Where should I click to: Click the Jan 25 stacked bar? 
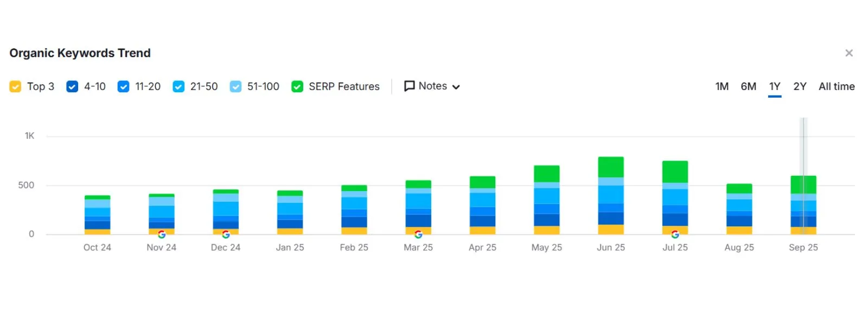click(x=290, y=213)
